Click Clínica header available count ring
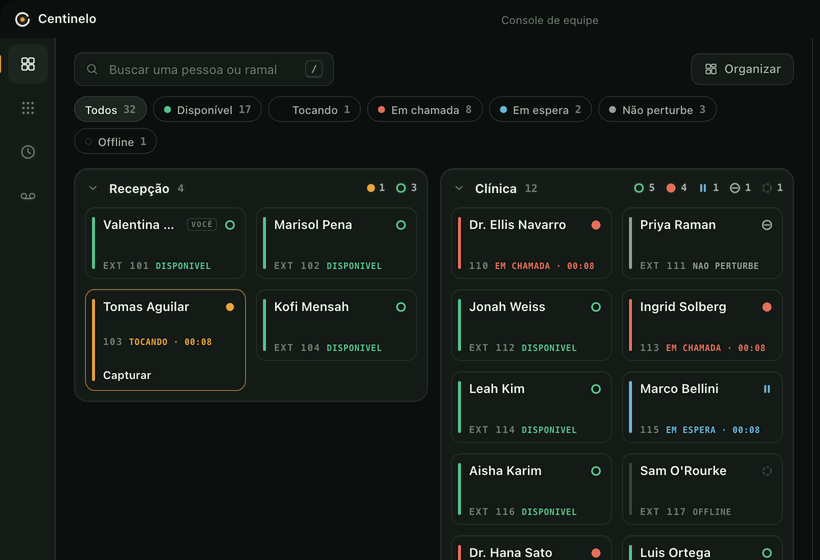 click(639, 188)
